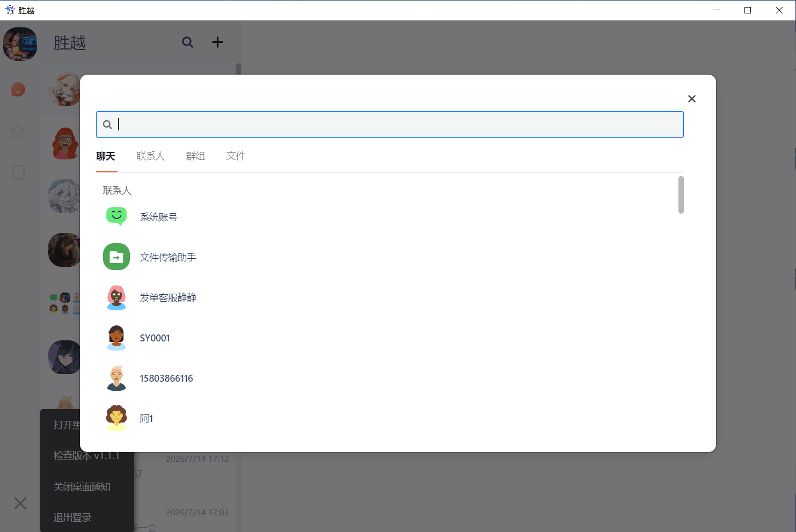Open the chat with the red-haired glasses avatar

coord(64,142)
